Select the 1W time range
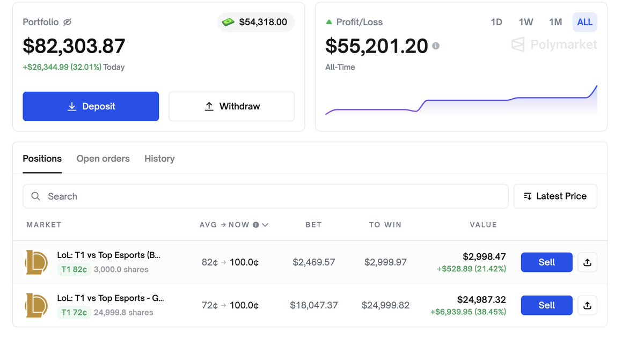 click(x=526, y=22)
